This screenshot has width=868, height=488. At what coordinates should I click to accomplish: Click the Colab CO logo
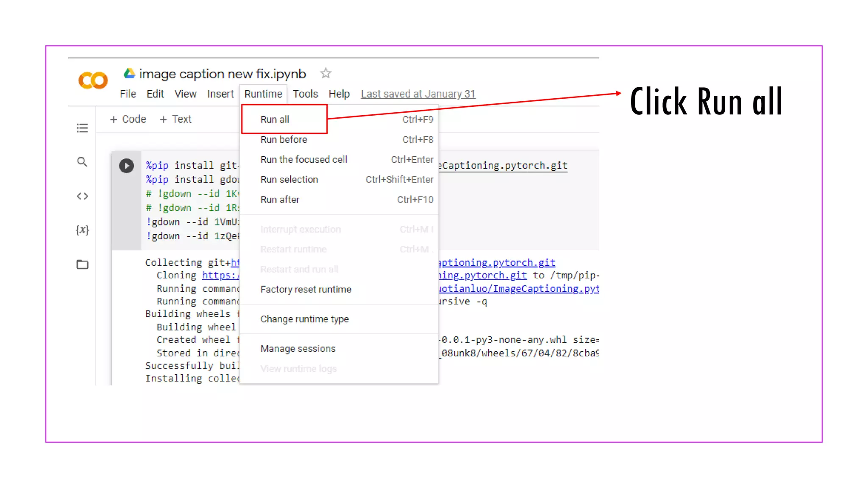point(93,80)
